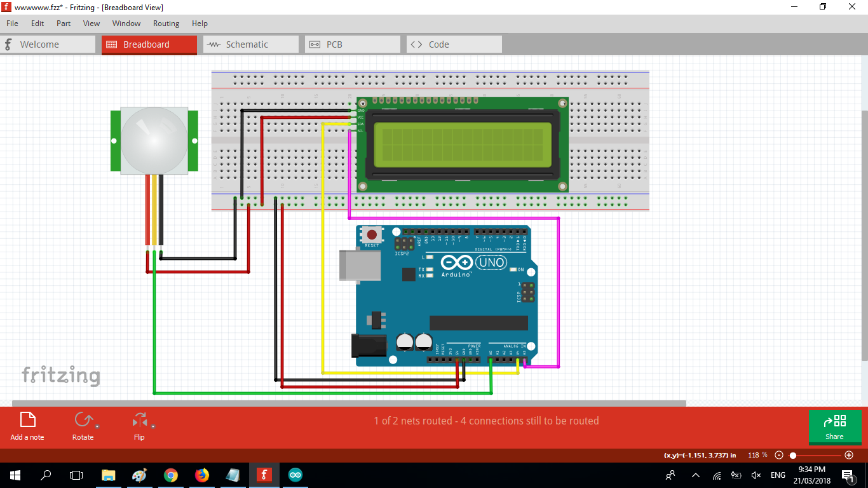Click the canvas horizontal scrollbar
This screenshot has height=488, width=868.
click(x=349, y=403)
